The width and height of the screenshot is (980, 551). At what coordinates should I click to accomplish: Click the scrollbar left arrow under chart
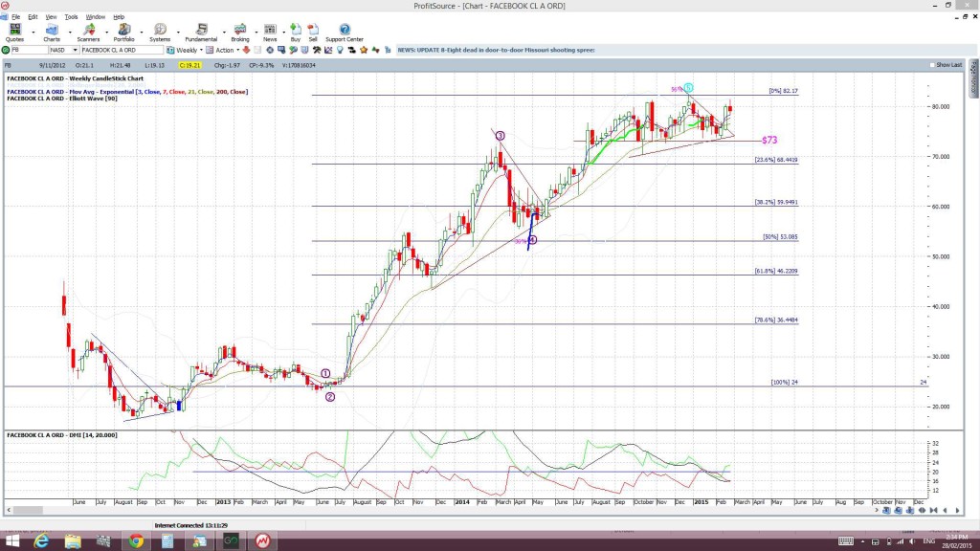pos(8,511)
